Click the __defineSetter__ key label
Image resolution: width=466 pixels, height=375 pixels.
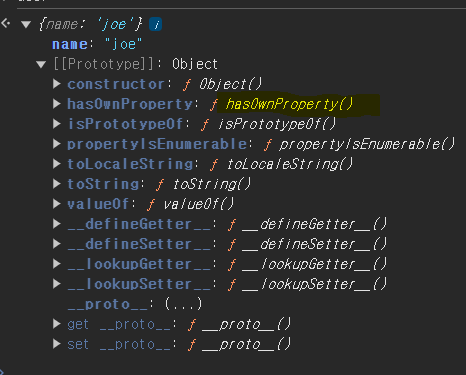pos(139,244)
